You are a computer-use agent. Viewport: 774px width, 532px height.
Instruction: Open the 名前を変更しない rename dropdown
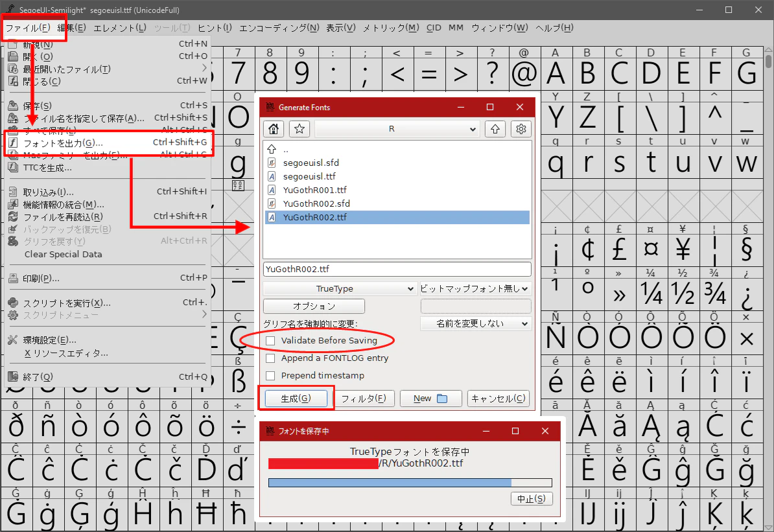[x=475, y=324]
